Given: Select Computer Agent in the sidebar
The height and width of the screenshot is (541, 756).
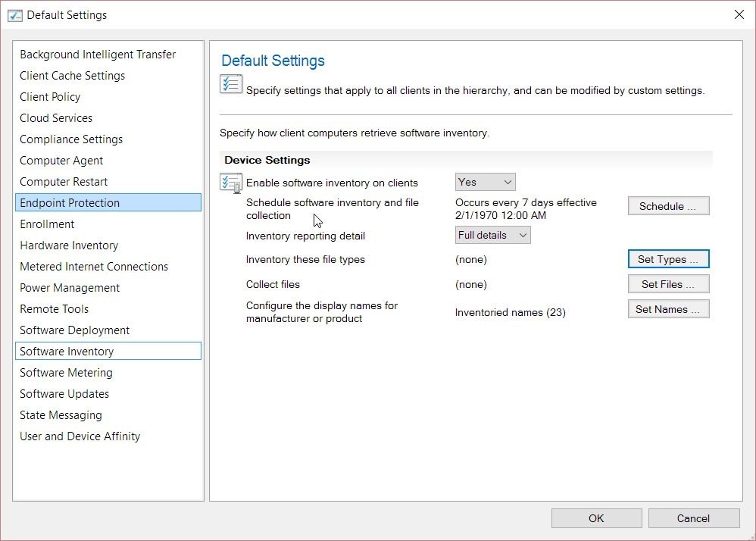Looking at the screenshot, I should 108,161.
